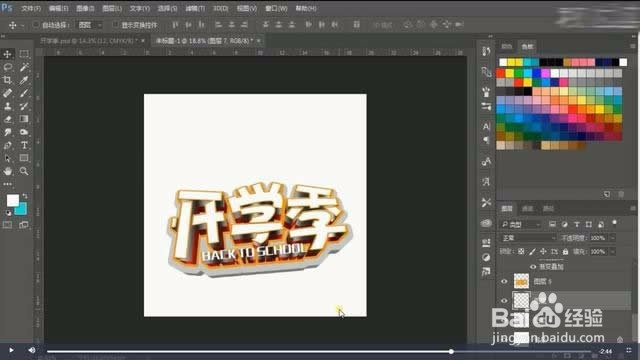Open the crossed-tools panel icon in dock
Viewport: 640px width, 360px height.
pyautogui.click(x=486, y=202)
